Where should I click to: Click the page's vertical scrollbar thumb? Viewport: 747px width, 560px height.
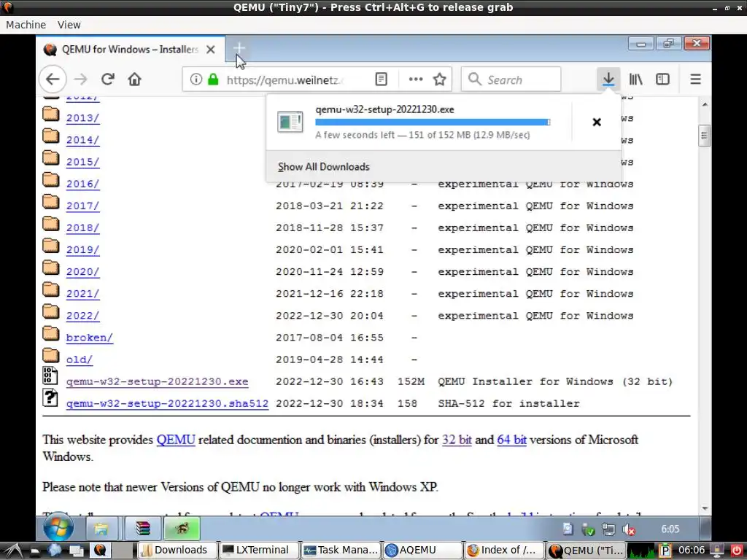(x=705, y=136)
